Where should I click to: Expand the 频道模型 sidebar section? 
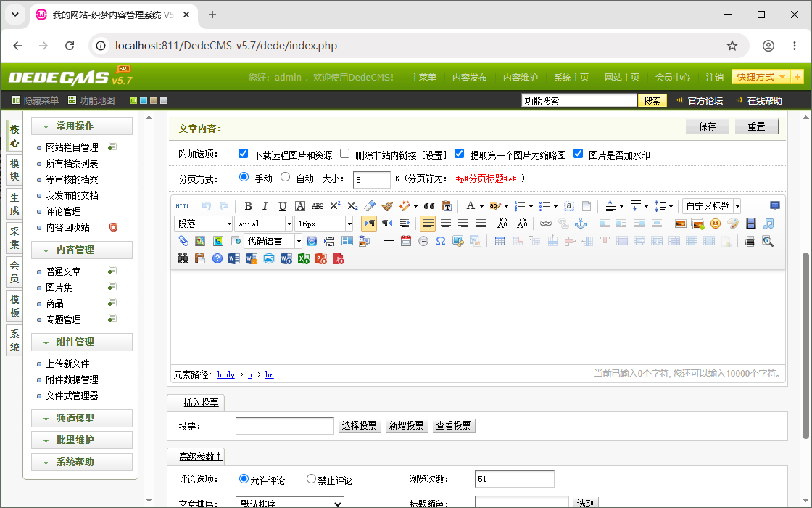coord(82,418)
